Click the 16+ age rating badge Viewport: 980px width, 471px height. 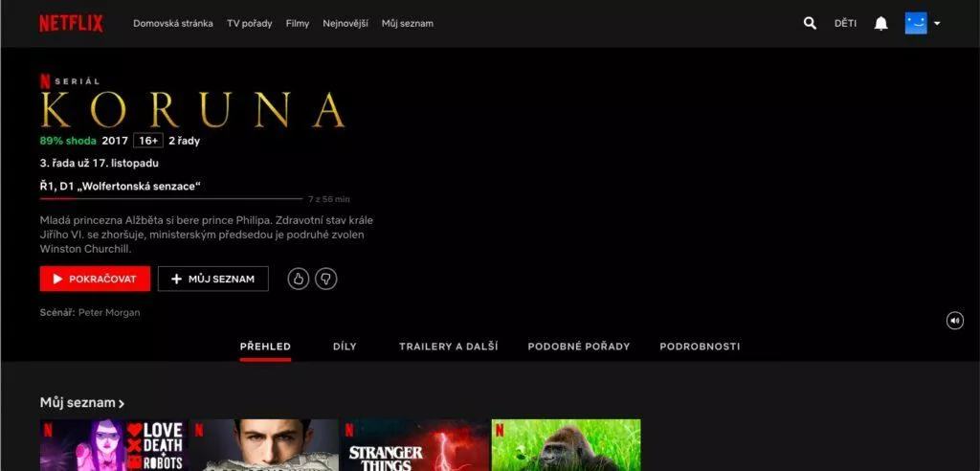click(148, 141)
